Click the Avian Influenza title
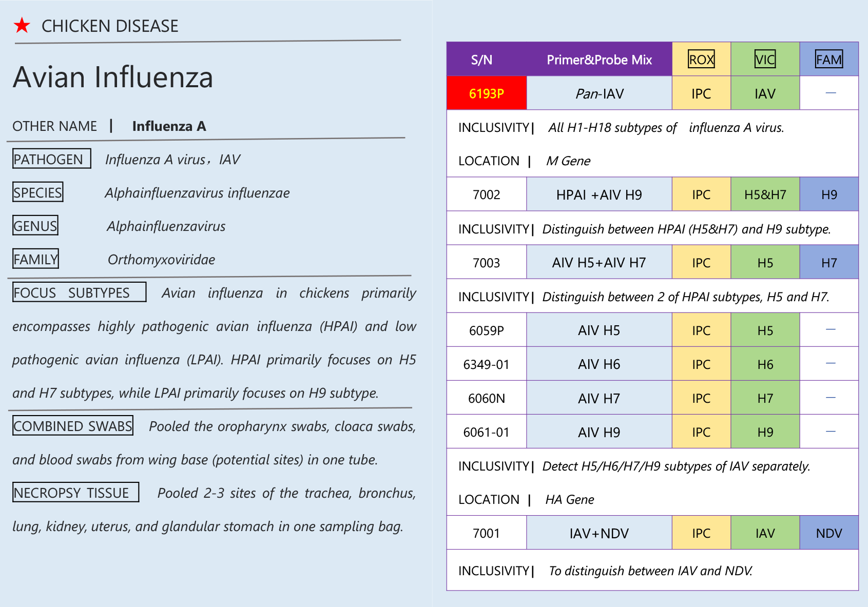This screenshot has width=868, height=607. (x=113, y=77)
